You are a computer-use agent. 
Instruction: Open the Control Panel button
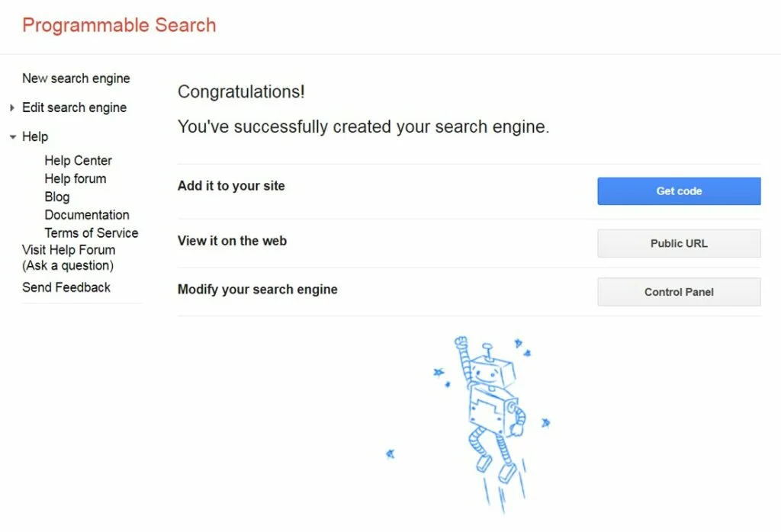coord(678,292)
